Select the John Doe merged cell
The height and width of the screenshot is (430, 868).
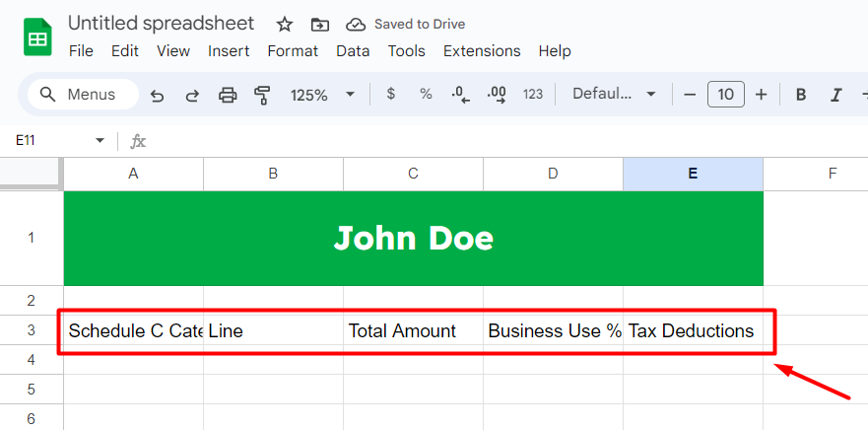(414, 239)
